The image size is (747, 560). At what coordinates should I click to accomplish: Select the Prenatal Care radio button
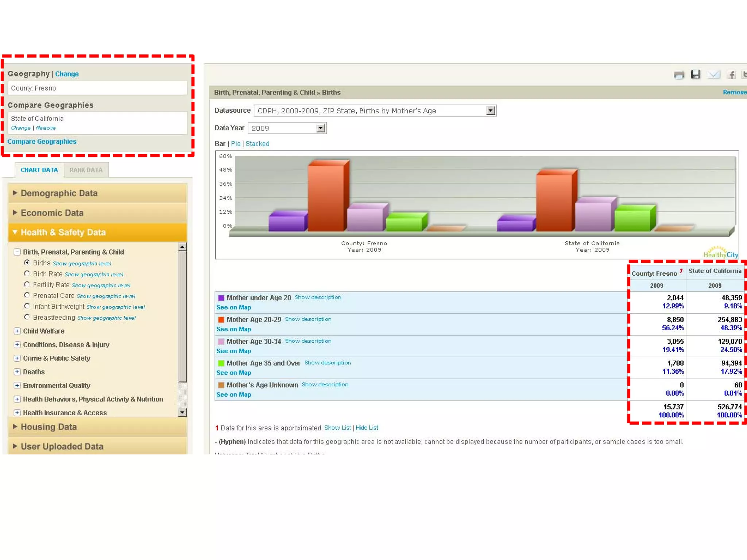pos(27,295)
